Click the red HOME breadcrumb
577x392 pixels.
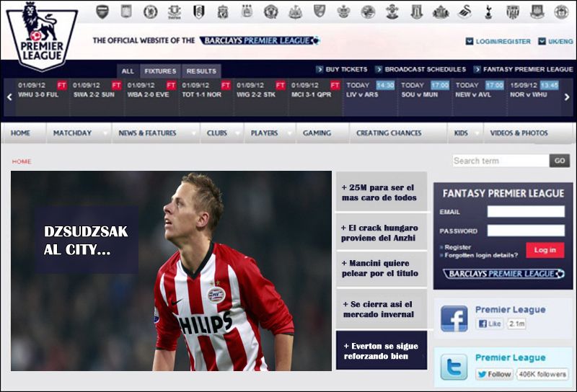pyautogui.click(x=22, y=161)
